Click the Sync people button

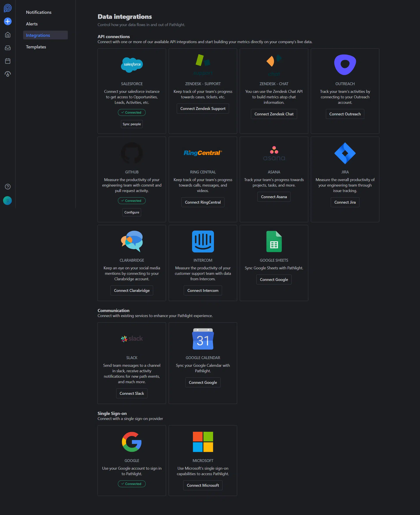point(132,124)
